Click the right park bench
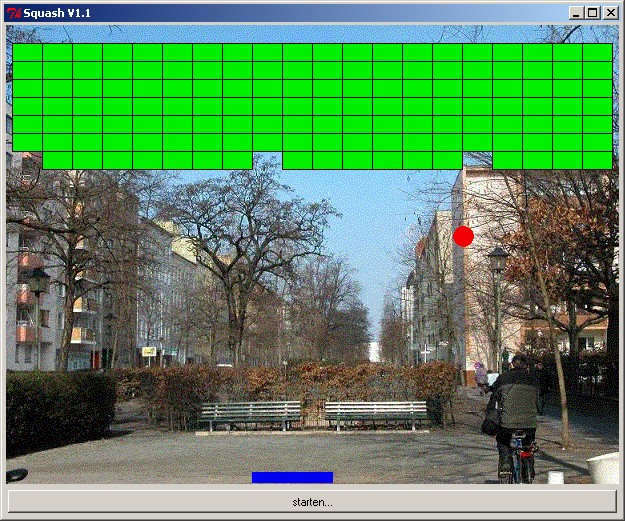The width and height of the screenshot is (625, 521). pyautogui.click(x=376, y=413)
